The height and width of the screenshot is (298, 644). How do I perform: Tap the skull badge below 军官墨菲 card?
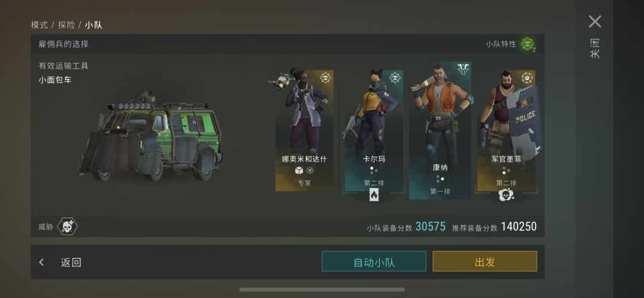coord(506,194)
